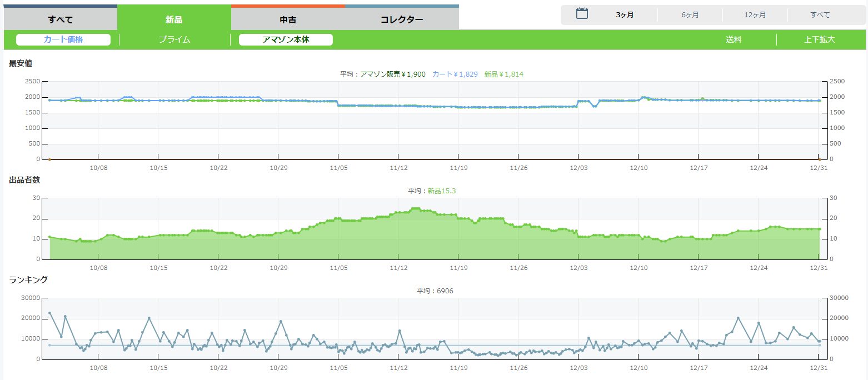Viewport: 868px width, 380px height.
Task: Show all-time data with すべて period
Action: click(x=820, y=15)
